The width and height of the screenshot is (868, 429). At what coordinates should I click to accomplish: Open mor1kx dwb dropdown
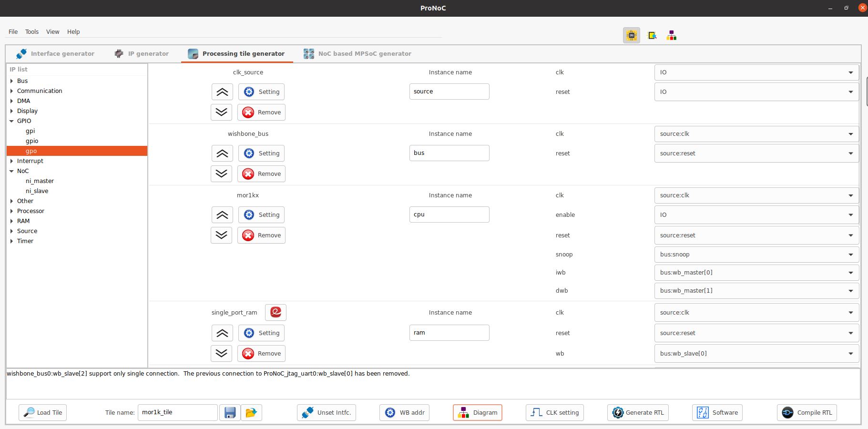point(756,291)
